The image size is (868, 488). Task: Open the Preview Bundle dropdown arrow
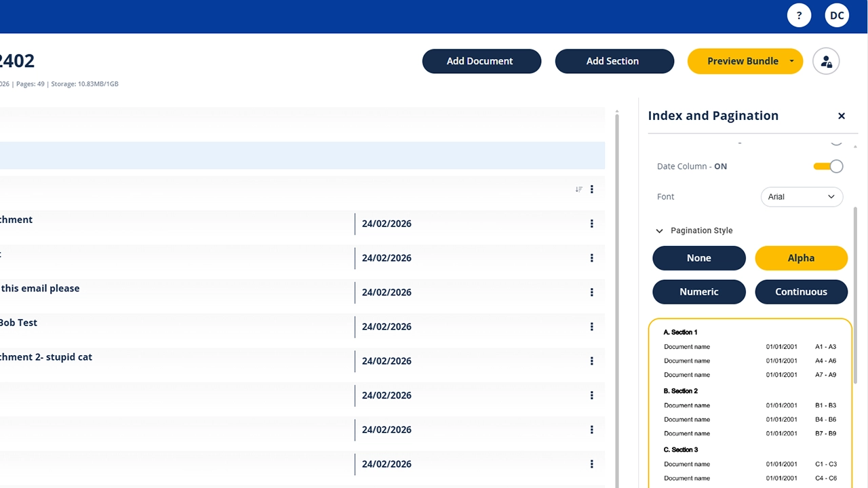[791, 61]
